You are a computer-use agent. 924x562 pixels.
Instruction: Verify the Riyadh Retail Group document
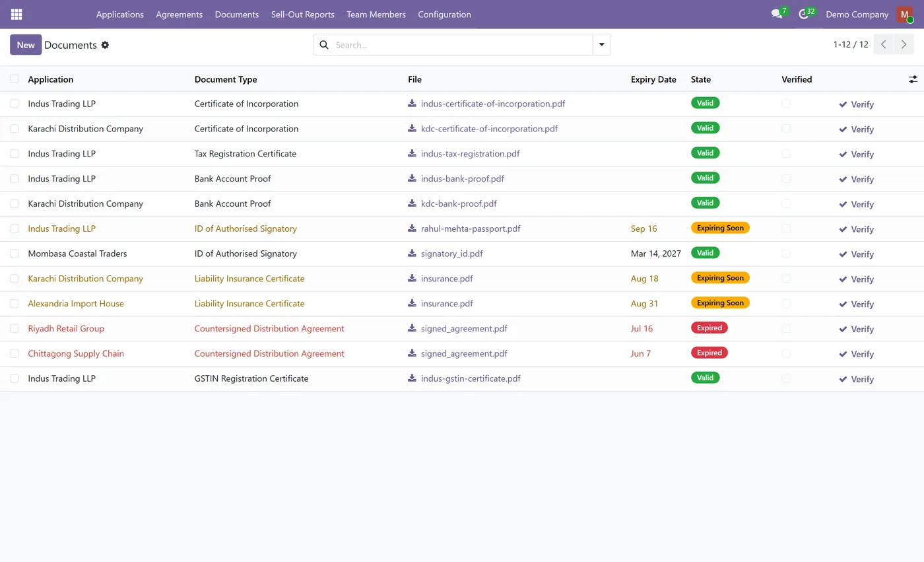click(x=857, y=329)
